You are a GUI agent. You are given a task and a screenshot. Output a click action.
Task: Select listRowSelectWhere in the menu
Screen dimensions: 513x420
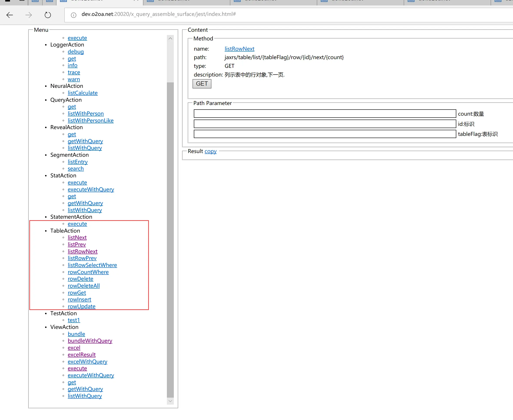[x=92, y=265]
